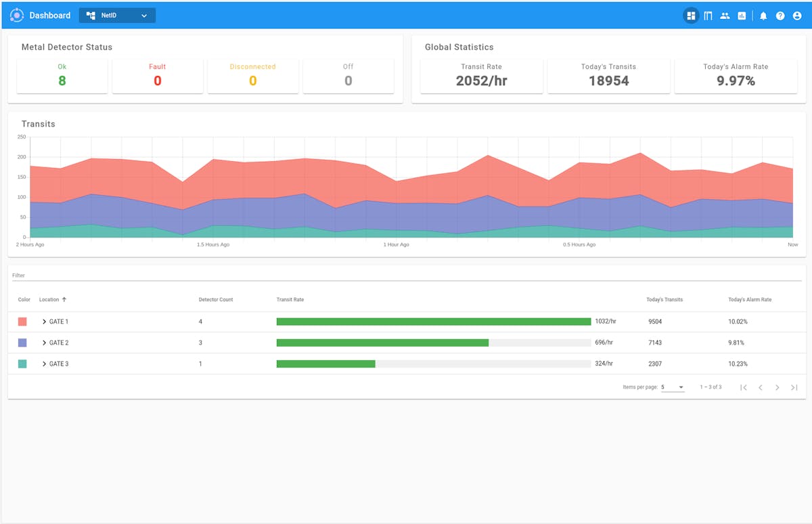The height and width of the screenshot is (524, 812).
Task: Open the Items per page dropdown
Action: 672,387
